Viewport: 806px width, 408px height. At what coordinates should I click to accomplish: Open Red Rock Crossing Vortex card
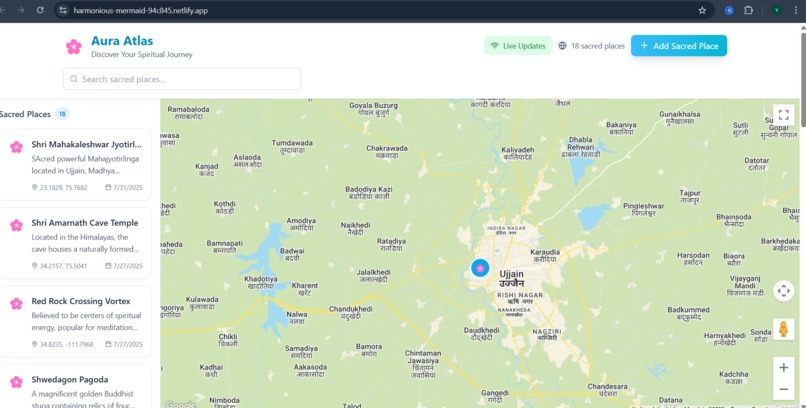pyautogui.click(x=75, y=321)
